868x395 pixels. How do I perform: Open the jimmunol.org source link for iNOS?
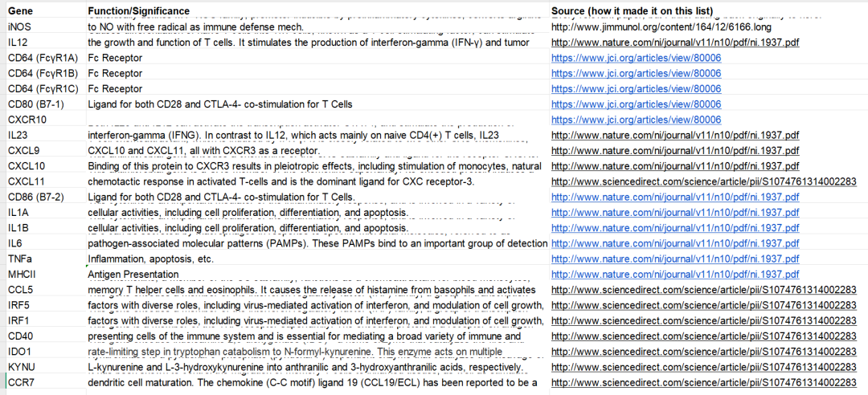click(x=662, y=27)
